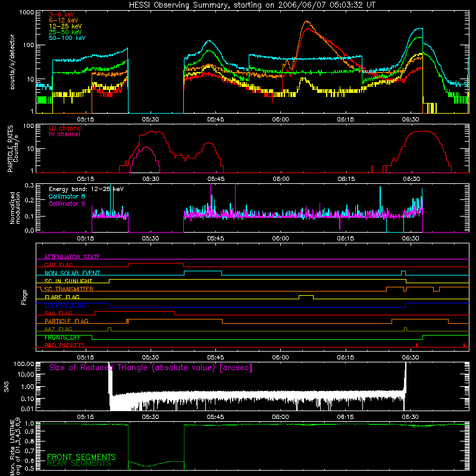
Task: Click 06:15 time label under flags panel
Action: (346, 358)
